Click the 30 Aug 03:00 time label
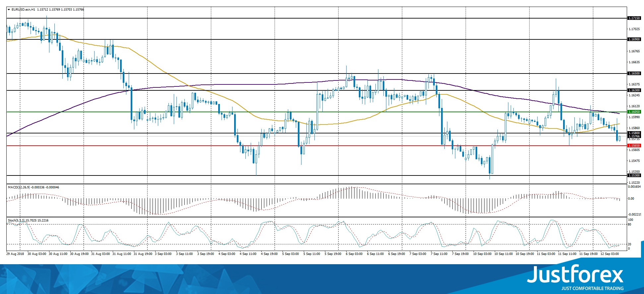Viewport: 644px width, 294px height. (x=37, y=254)
